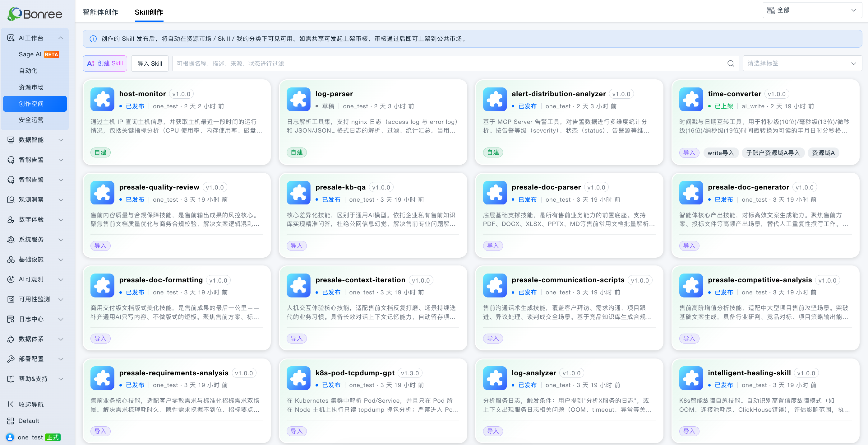Click the 子账户资源域A导入 tag on time-converter

pyautogui.click(x=773, y=153)
